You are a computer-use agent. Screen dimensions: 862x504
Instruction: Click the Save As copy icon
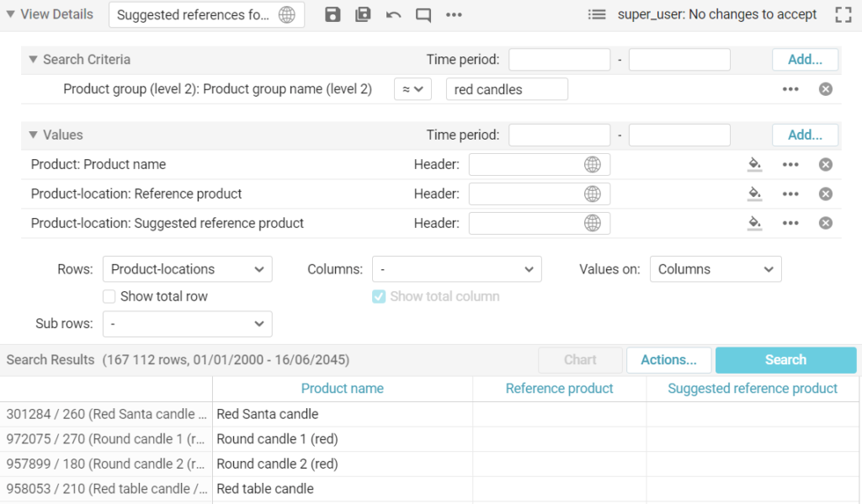click(363, 14)
